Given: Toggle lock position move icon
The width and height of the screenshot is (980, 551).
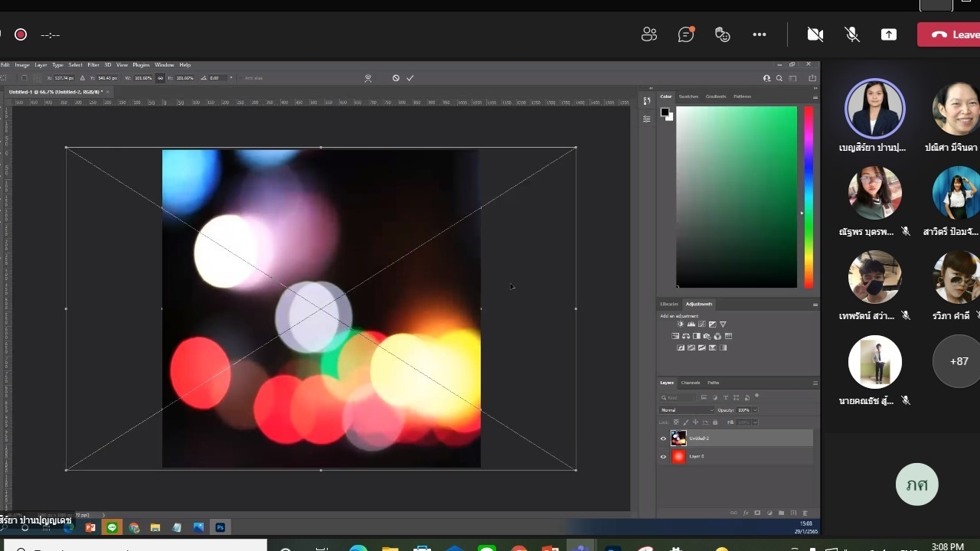Looking at the screenshot, I should point(695,422).
